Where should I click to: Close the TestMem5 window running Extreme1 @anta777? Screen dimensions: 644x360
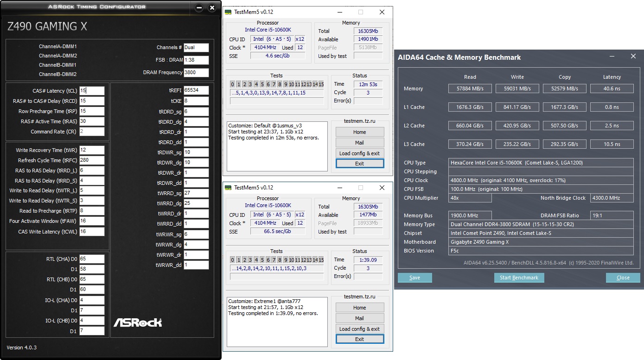tap(382, 188)
